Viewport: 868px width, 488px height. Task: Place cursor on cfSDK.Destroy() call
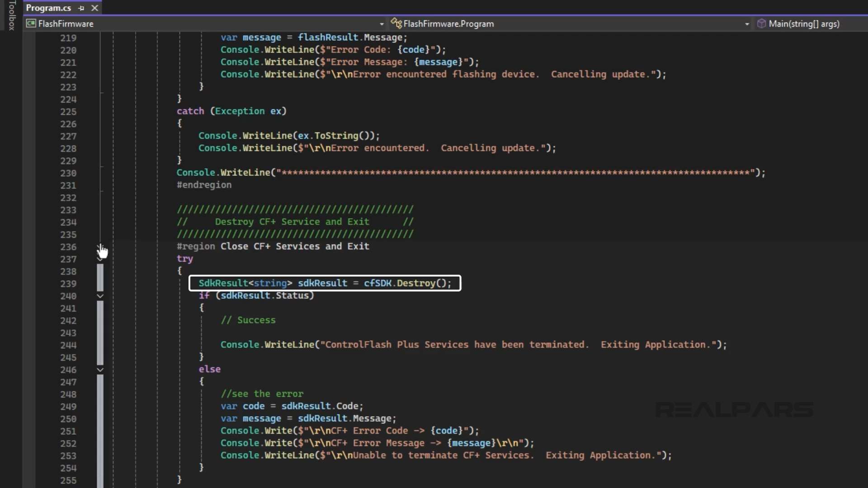coord(407,283)
